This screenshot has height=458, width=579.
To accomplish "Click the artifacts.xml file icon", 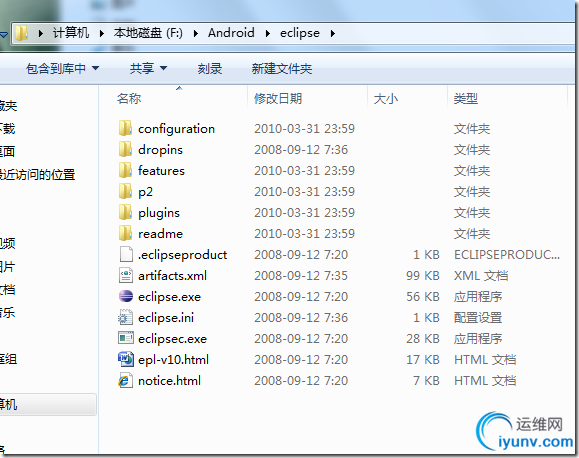I will (x=126, y=276).
